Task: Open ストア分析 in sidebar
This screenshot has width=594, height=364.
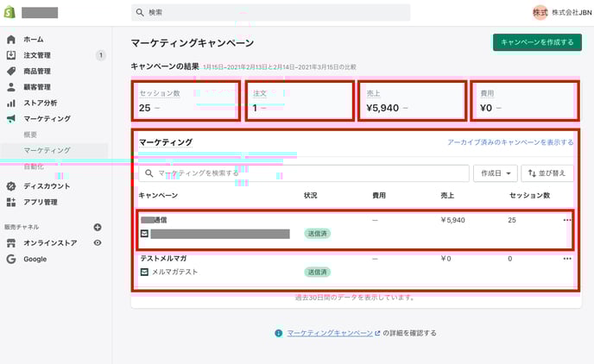Action: click(x=41, y=103)
